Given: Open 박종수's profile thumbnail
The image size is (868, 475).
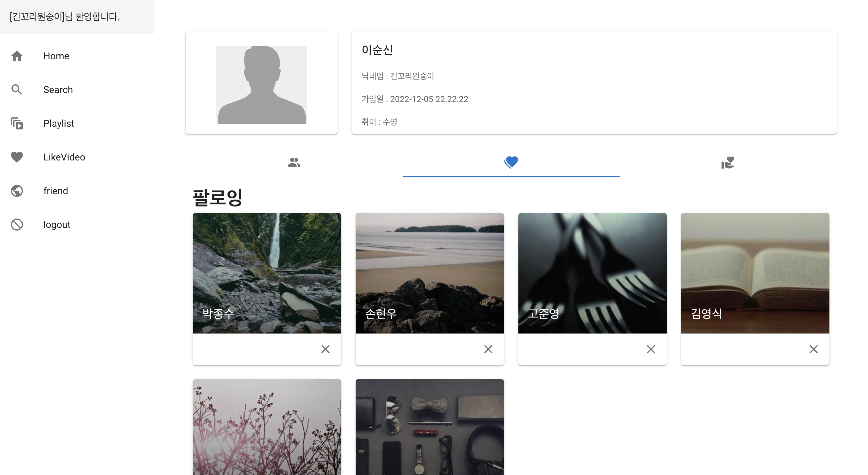Looking at the screenshot, I should (266, 273).
